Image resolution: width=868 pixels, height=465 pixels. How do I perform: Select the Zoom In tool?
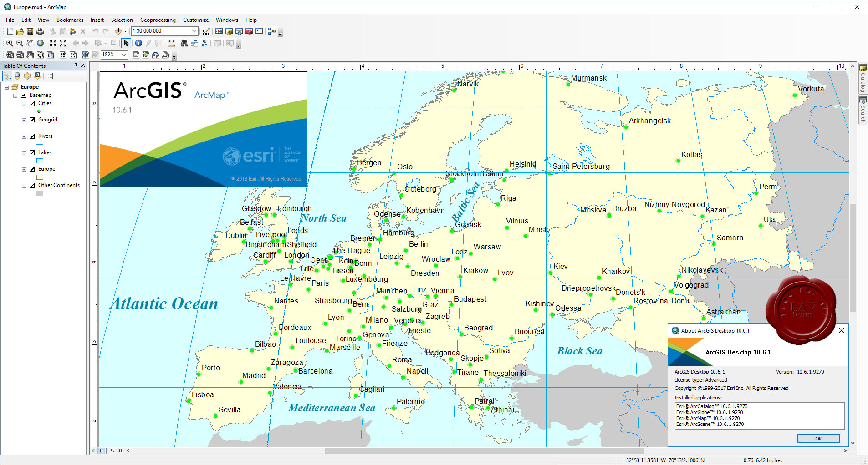[10, 43]
